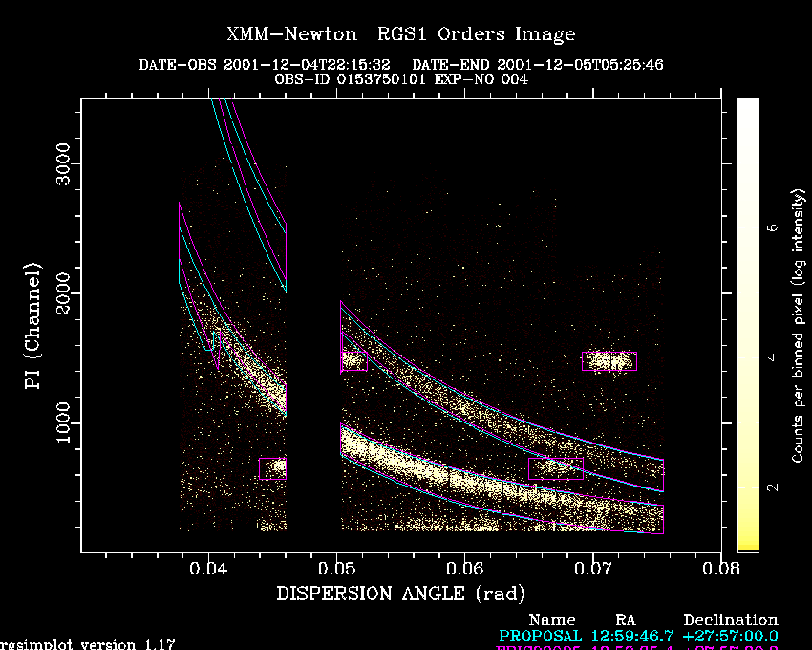Click the "Counts per binned pixel (log intensity)" label

(x=799, y=326)
